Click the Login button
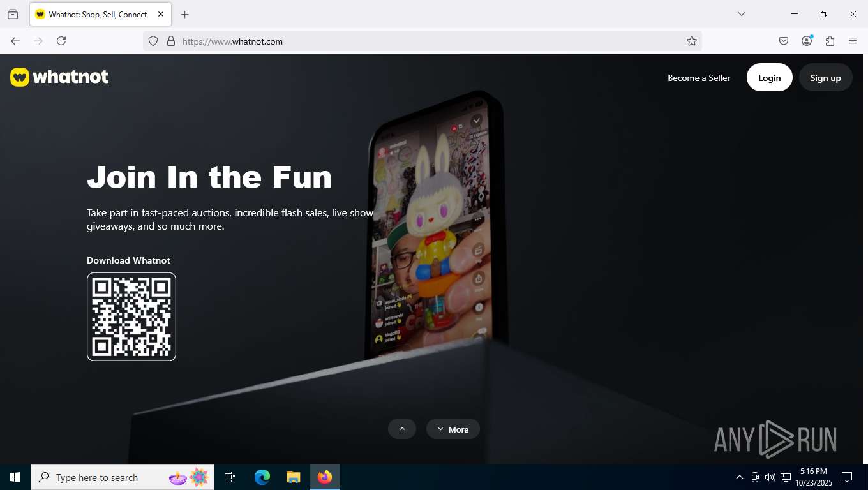 pos(769,77)
